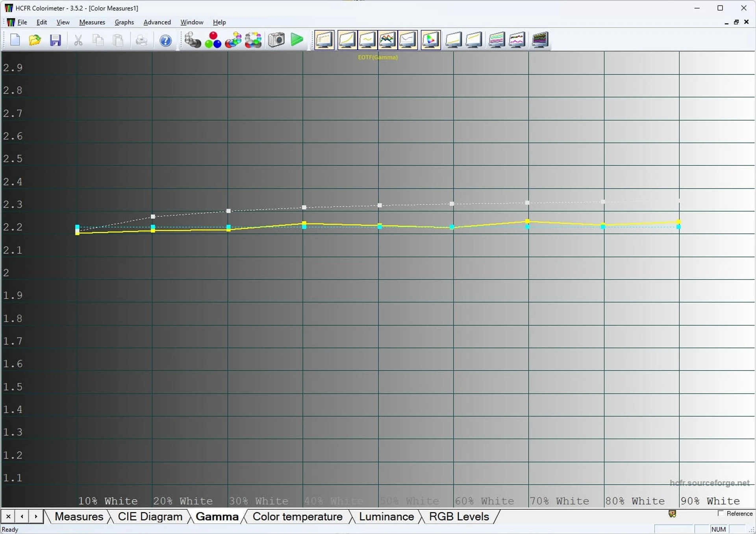Close the current tab with the X button
This screenshot has height=534, width=756.
point(8,516)
